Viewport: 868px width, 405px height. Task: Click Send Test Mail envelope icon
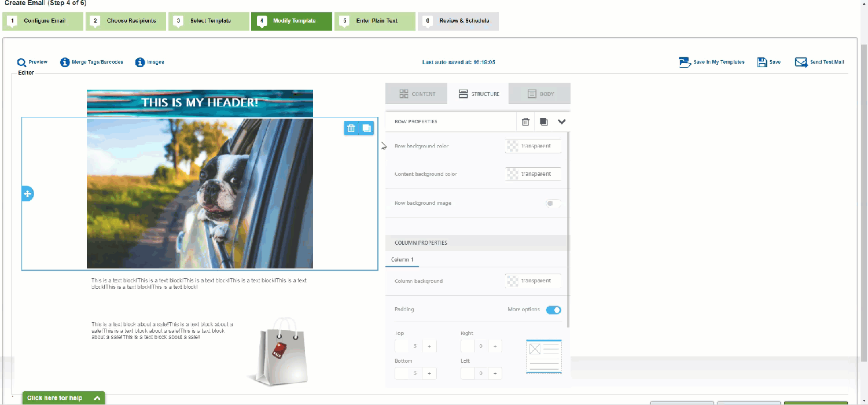tap(801, 62)
